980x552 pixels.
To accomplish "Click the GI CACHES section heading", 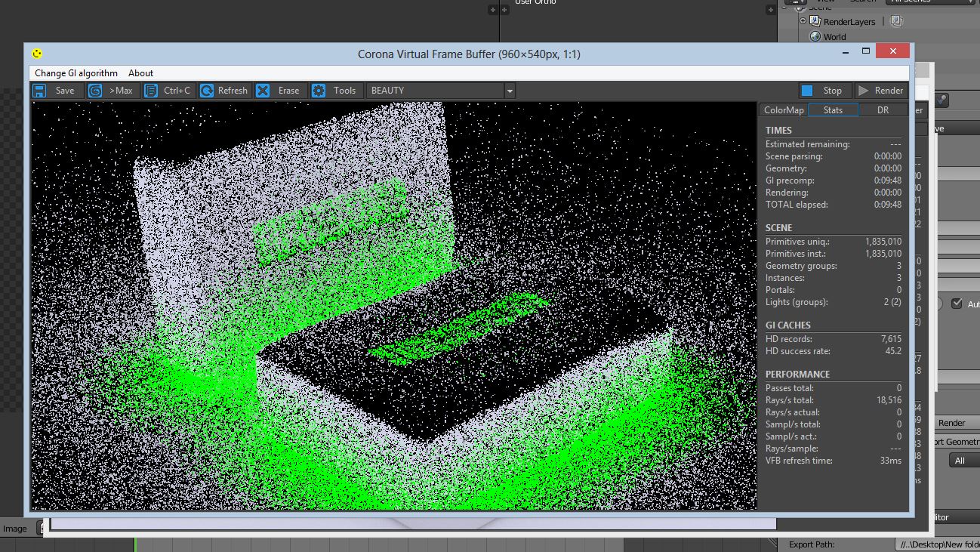I will coord(787,325).
